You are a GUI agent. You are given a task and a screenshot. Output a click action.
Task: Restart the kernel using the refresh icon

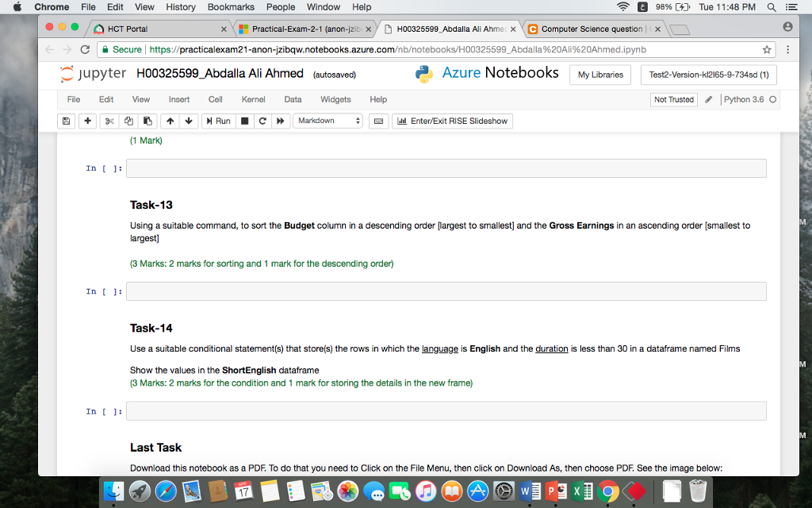(262, 121)
